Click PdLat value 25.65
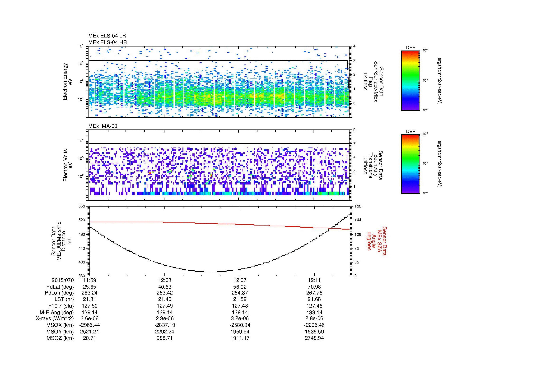The width and height of the screenshot is (555, 392). pyautogui.click(x=89, y=287)
